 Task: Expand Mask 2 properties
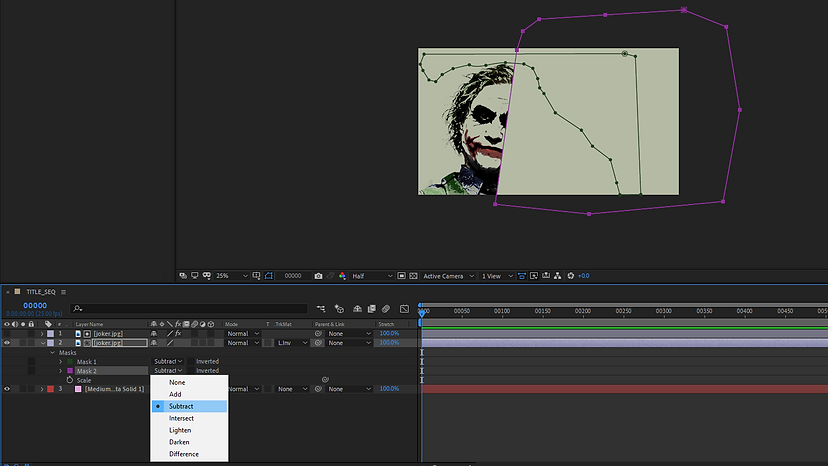61,371
